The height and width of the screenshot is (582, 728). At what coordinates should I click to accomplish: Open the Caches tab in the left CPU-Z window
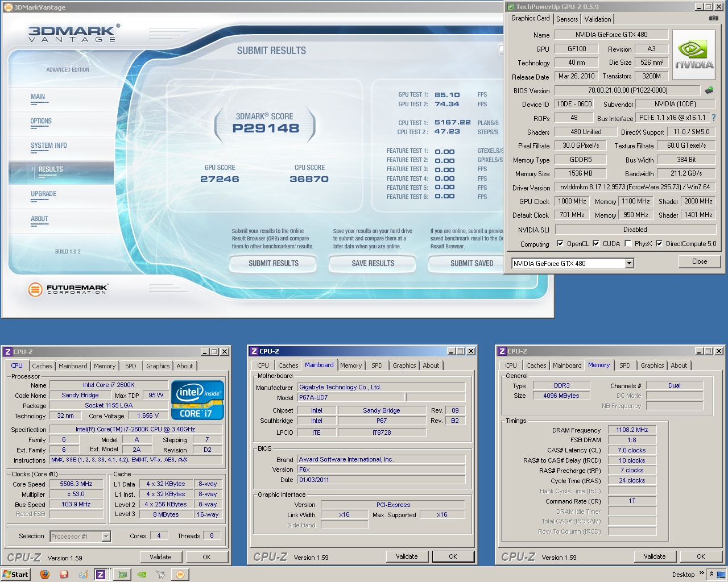pyautogui.click(x=42, y=366)
